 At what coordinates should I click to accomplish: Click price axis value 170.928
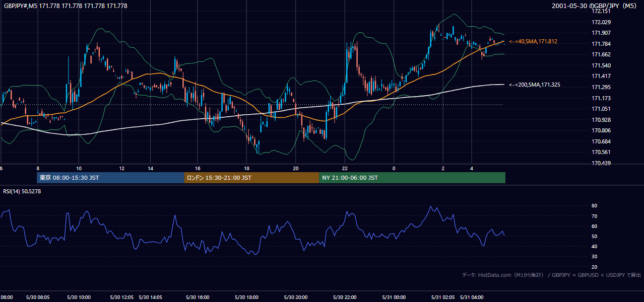[601, 120]
